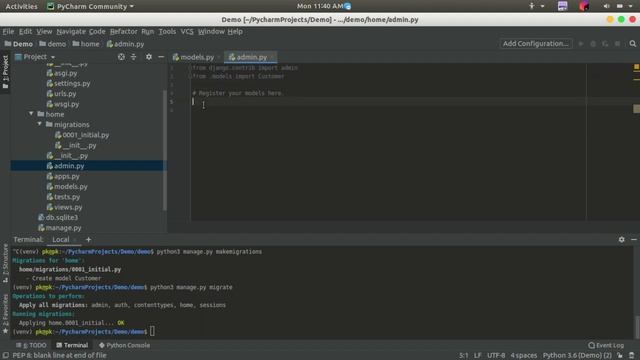Open the Help menu
This screenshot has width=640, height=360.
click(x=235, y=31)
